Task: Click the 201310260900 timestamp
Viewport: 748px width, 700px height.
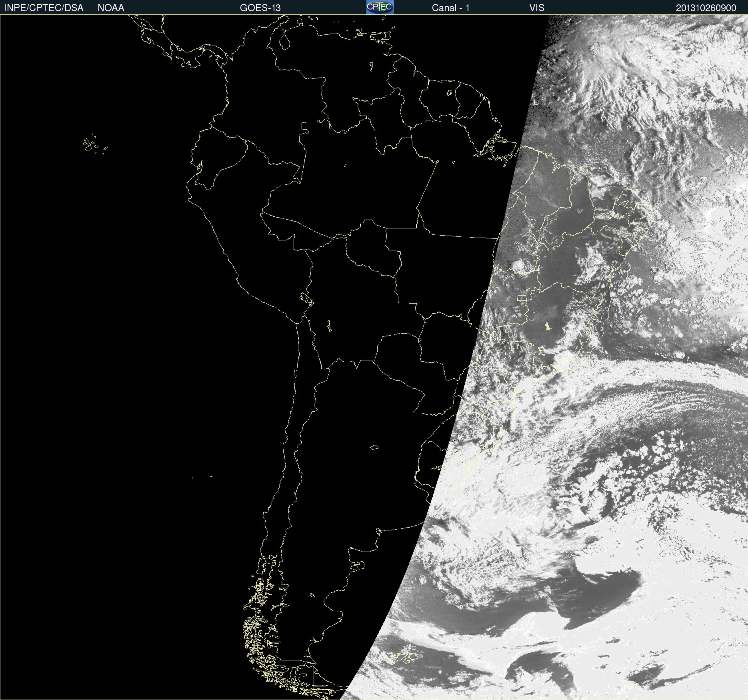Action: coord(706,8)
